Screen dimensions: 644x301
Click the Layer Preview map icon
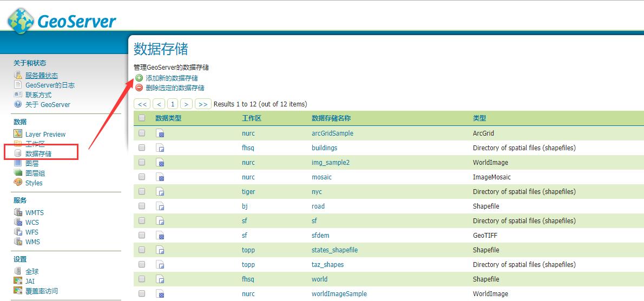coord(18,133)
